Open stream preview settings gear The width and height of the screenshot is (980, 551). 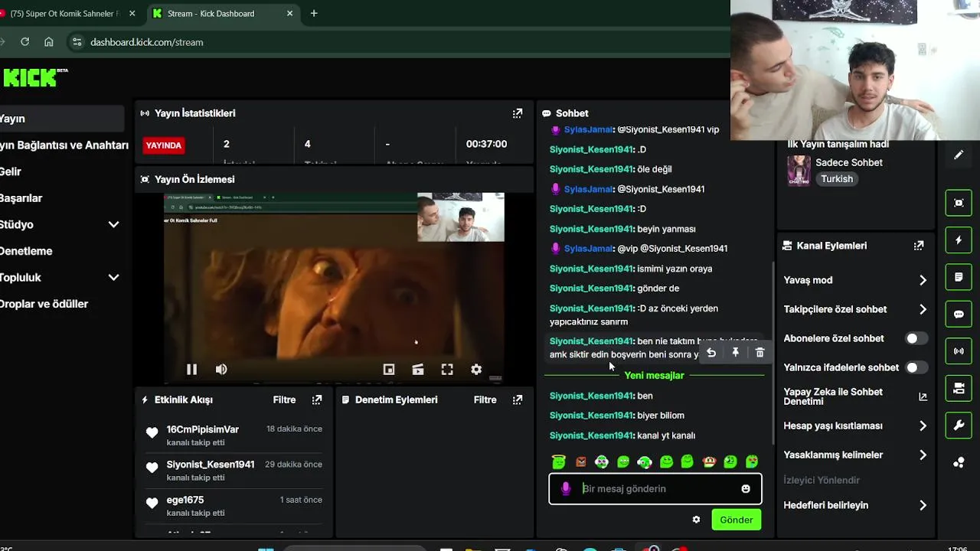(476, 370)
